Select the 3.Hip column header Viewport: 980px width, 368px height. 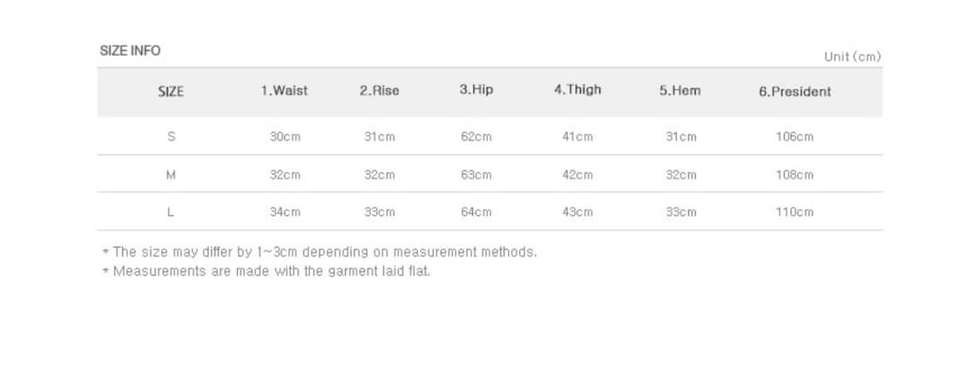tap(476, 90)
